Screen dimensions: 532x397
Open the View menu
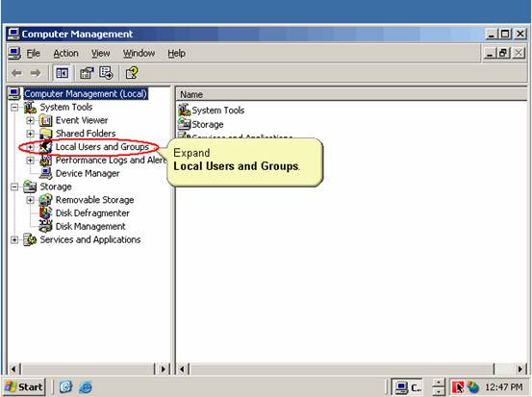click(100, 54)
